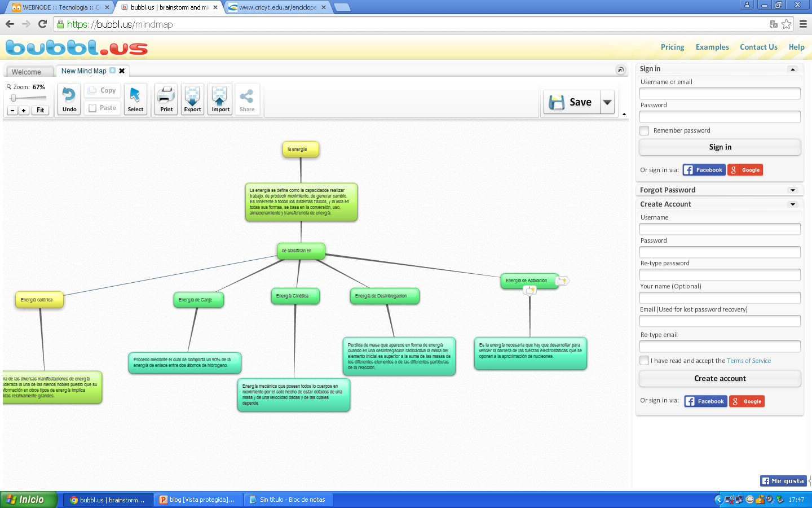This screenshot has height=508, width=812.
Task: Collapse the Sign in panel
Action: tap(793, 69)
